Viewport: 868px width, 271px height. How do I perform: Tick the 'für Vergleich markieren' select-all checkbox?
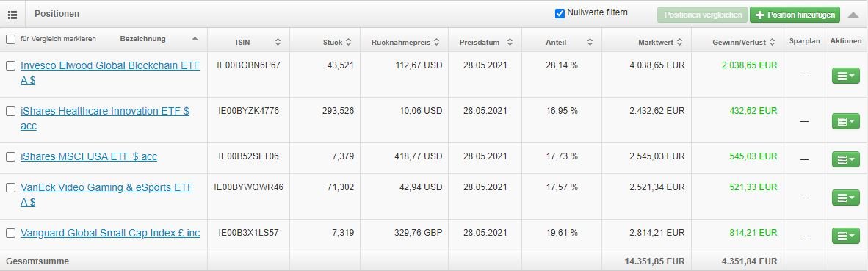(10, 39)
